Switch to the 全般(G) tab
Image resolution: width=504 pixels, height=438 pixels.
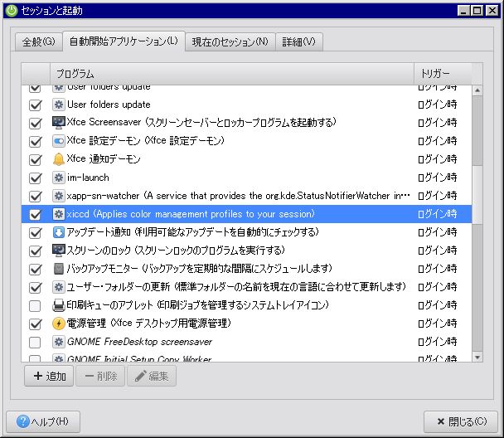pyautogui.click(x=39, y=41)
